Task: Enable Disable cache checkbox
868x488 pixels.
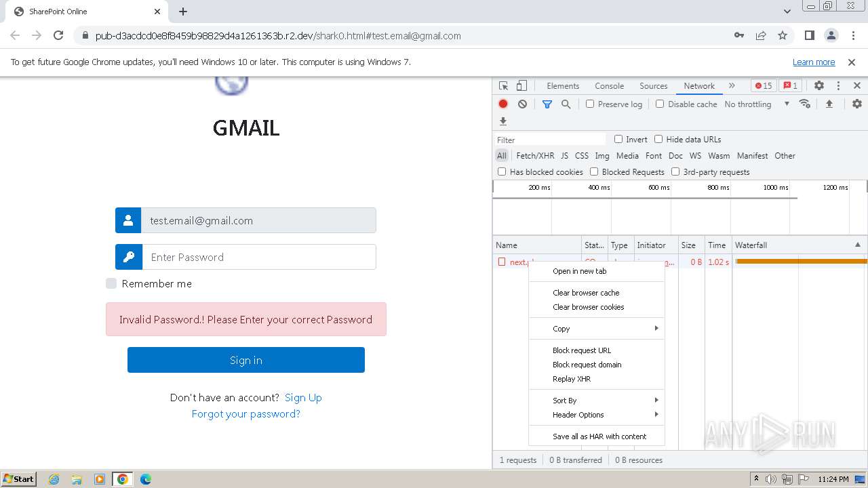Action: (x=660, y=104)
